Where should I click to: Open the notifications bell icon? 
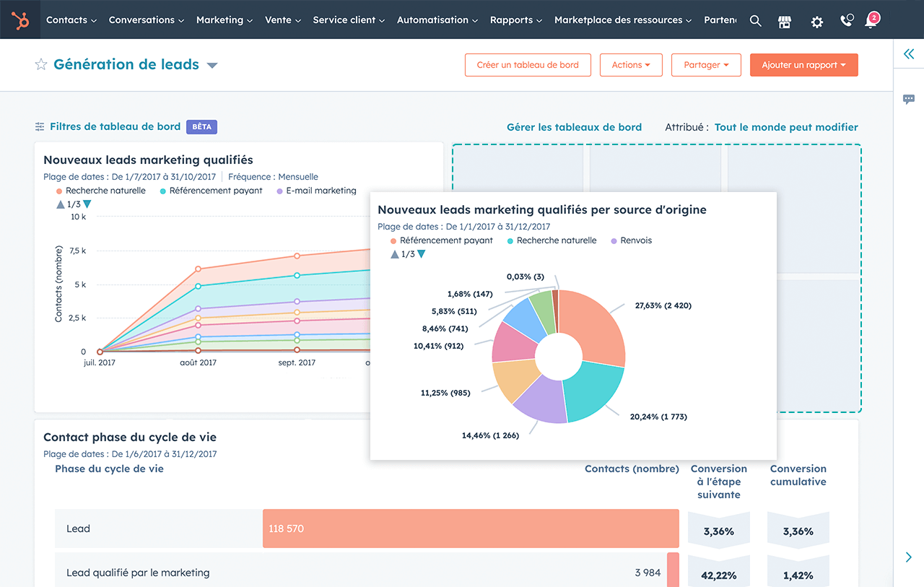pyautogui.click(x=871, y=21)
